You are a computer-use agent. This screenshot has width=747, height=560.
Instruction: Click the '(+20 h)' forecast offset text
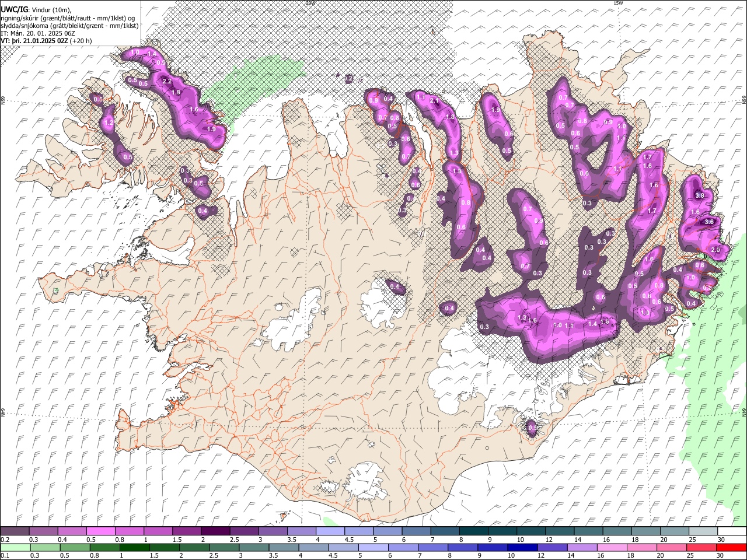pos(81,41)
